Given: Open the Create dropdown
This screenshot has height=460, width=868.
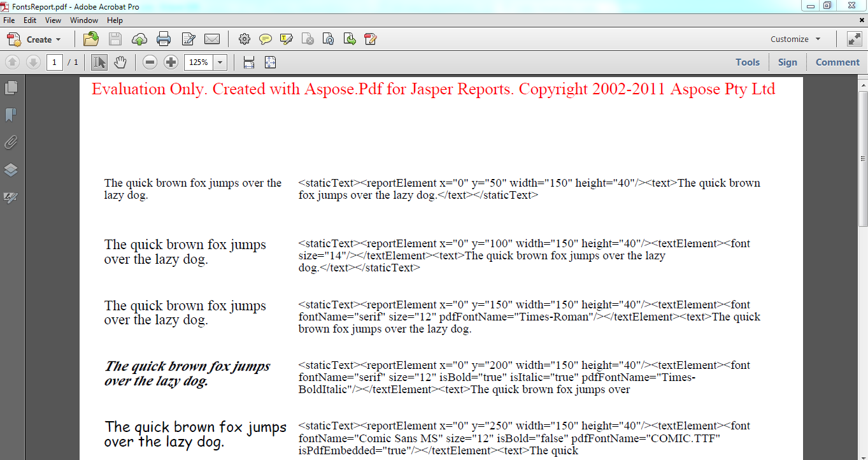Looking at the screenshot, I should [x=35, y=39].
